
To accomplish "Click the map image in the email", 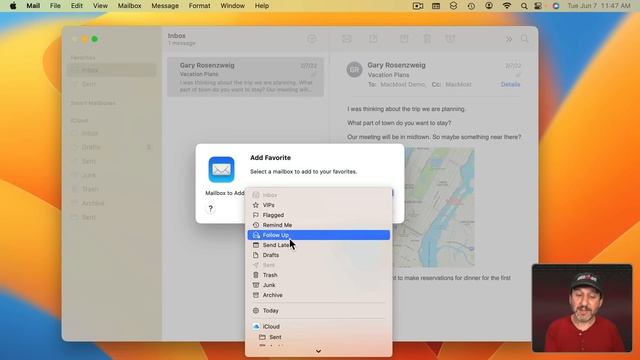I will pyautogui.click(x=440, y=207).
